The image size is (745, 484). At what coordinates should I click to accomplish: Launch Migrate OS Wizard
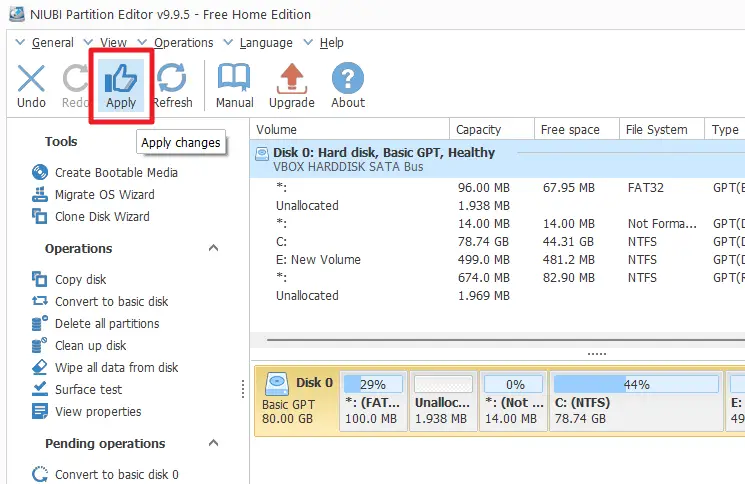click(x=105, y=195)
